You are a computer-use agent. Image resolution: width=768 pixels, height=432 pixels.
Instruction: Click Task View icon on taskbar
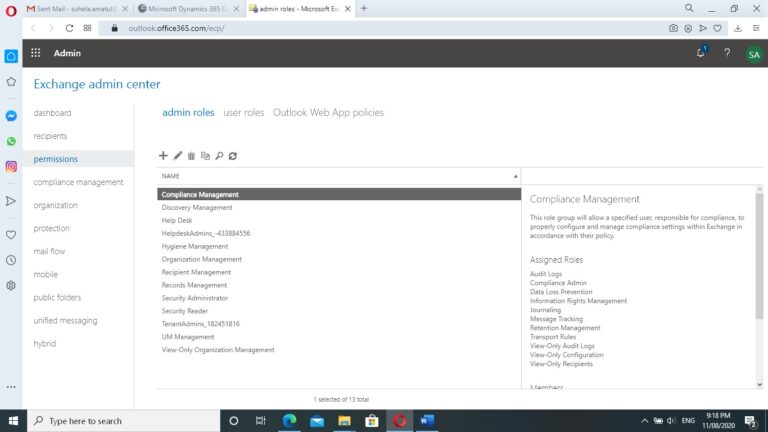click(261, 421)
